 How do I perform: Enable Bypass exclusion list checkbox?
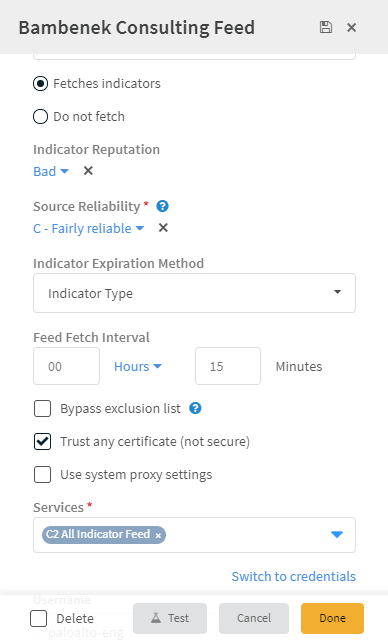[42, 409]
